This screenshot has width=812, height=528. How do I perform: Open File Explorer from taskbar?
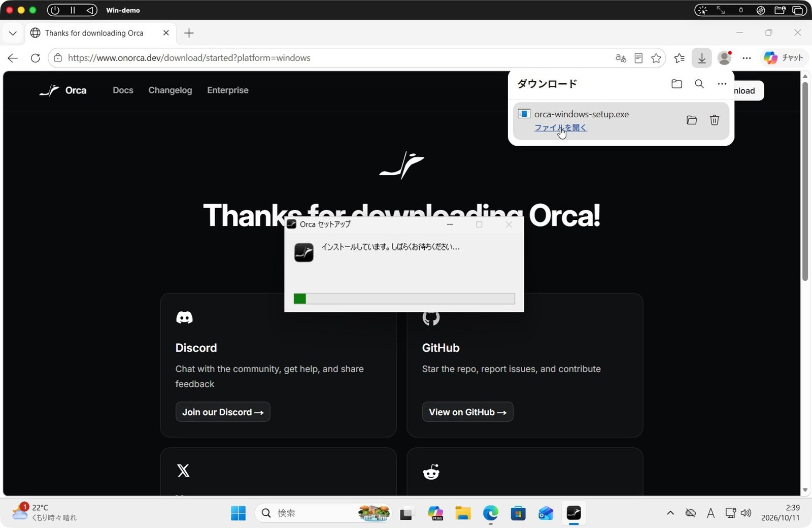(x=463, y=514)
